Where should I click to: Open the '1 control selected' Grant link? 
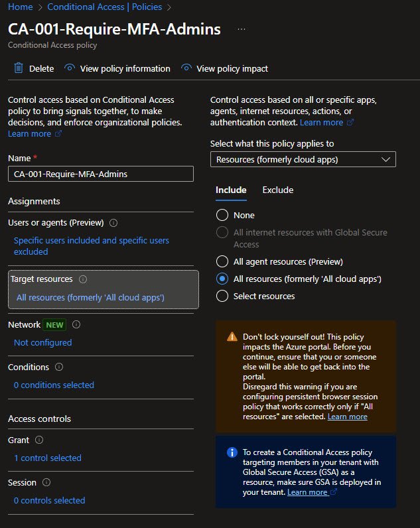pyautogui.click(x=48, y=458)
